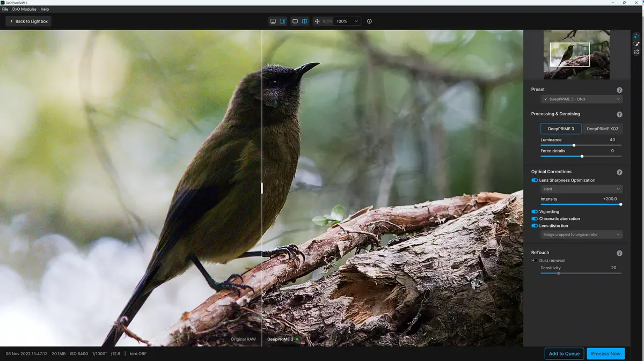
Task: Turn off Chromatic aberration correction
Action: pos(535,219)
